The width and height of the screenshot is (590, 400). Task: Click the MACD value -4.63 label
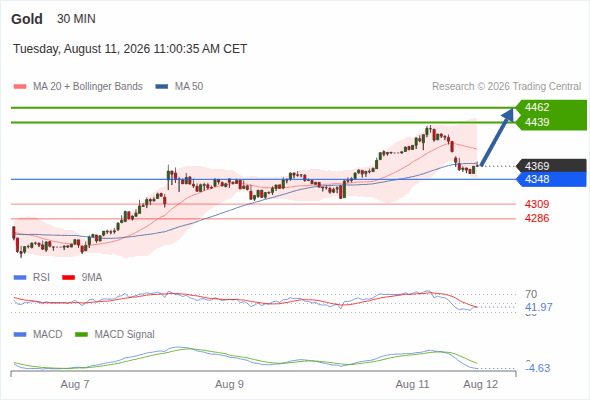point(537,368)
